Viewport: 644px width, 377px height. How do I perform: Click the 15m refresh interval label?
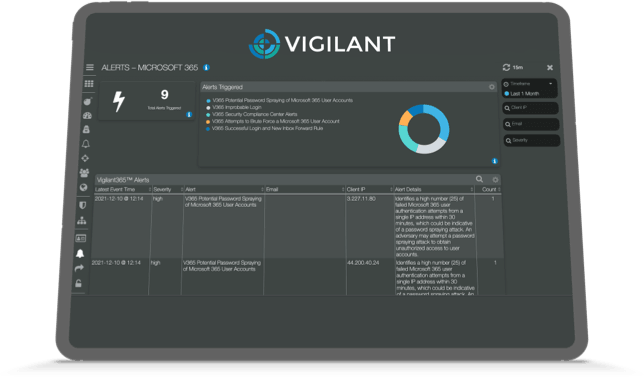pyautogui.click(x=518, y=67)
